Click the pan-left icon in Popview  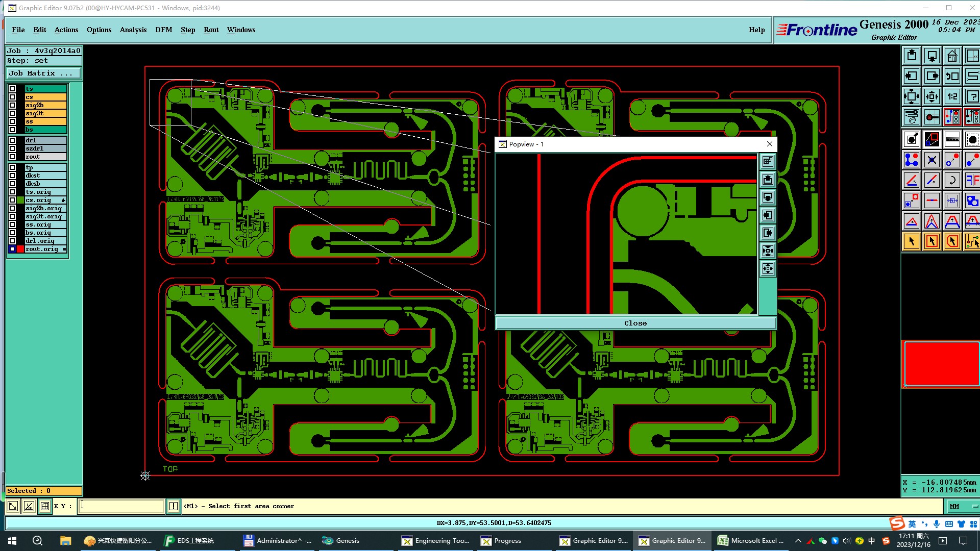(768, 215)
